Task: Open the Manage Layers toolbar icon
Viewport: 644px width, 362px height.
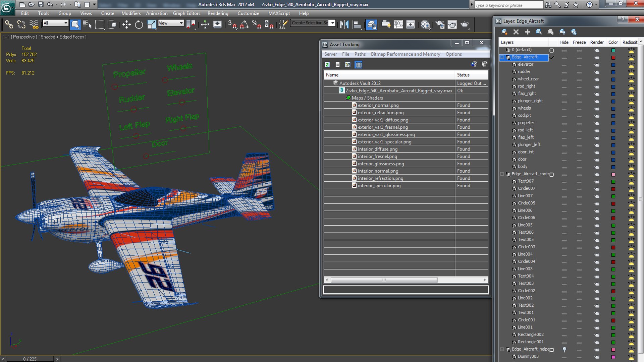Action: click(371, 24)
